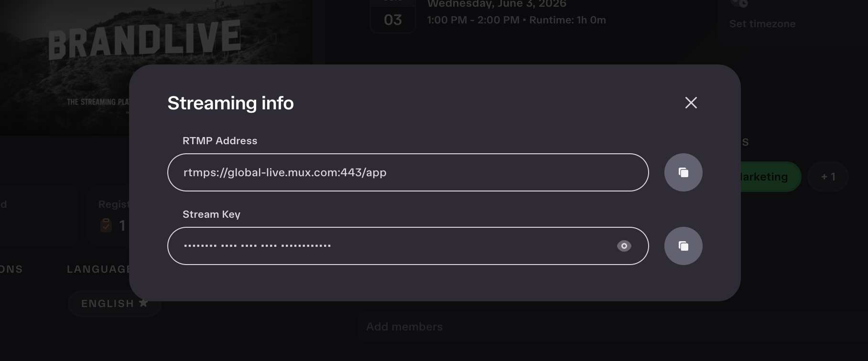Close the Streaming info dialog

pyautogui.click(x=691, y=103)
